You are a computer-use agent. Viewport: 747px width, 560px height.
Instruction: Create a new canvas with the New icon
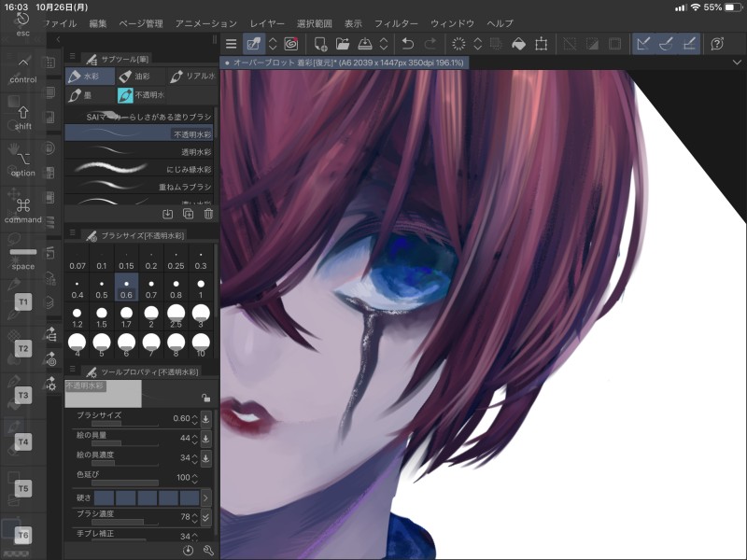(x=320, y=44)
